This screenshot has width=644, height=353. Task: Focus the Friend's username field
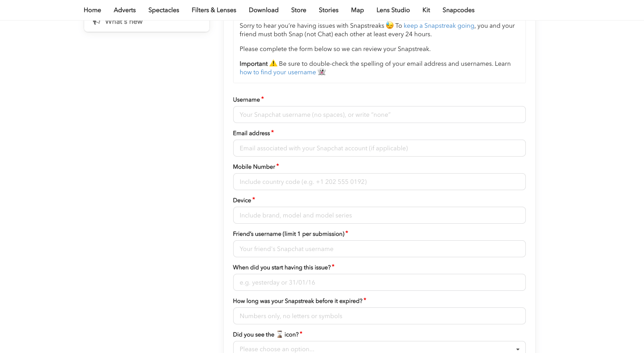click(x=379, y=249)
